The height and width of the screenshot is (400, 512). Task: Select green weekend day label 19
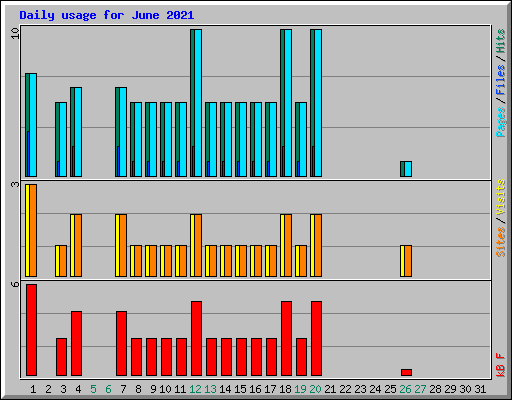[300, 389]
